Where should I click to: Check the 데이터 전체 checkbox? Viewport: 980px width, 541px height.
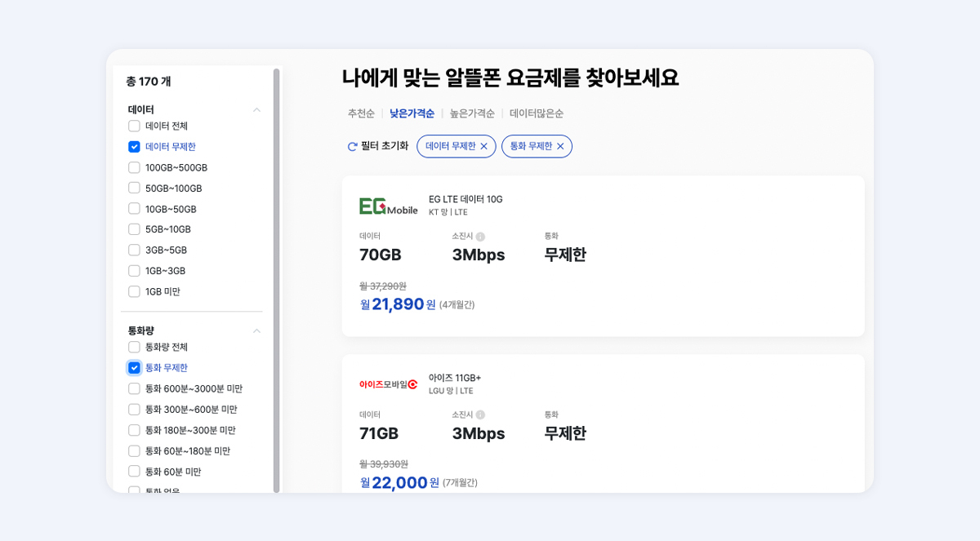(133, 126)
